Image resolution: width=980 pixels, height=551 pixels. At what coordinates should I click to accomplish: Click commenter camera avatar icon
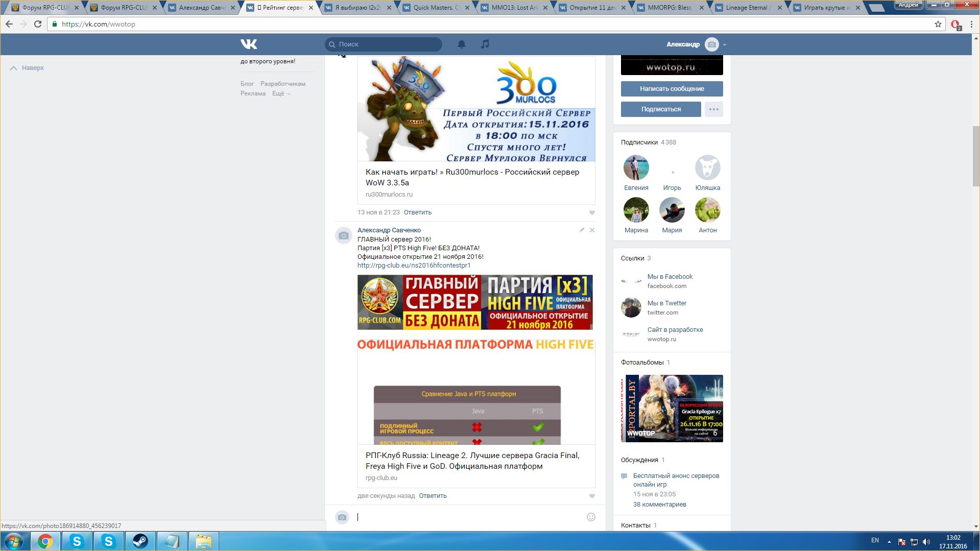tap(344, 235)
